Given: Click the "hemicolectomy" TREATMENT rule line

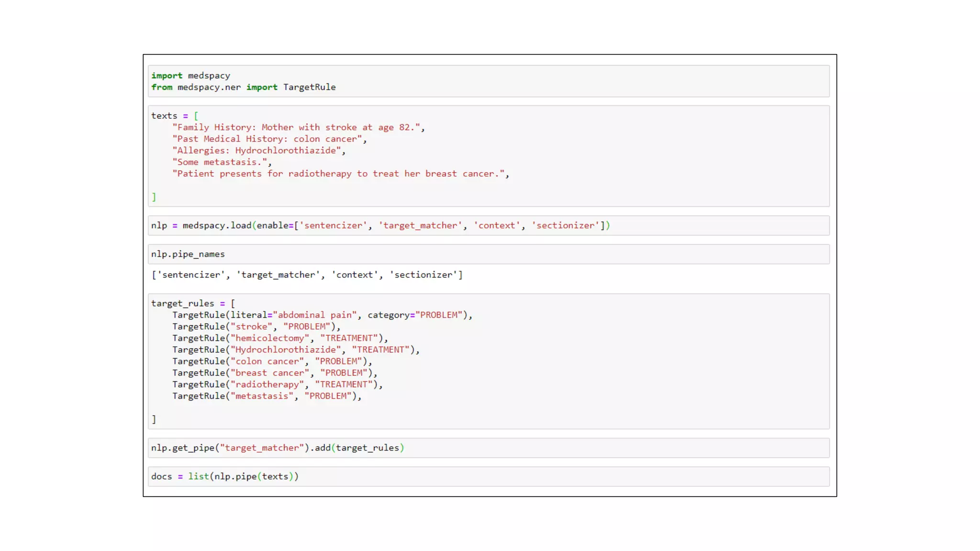Looking at the screenshot, I should [280, 338].
